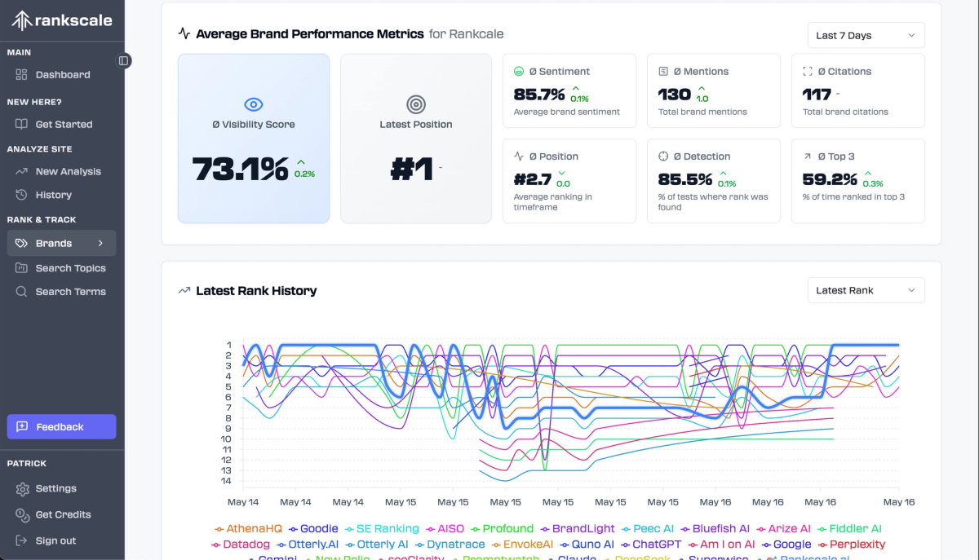The height and width of the screenshot is (560, 979).
Task: Click the #2.7 average position value
Action: point(533,179)
